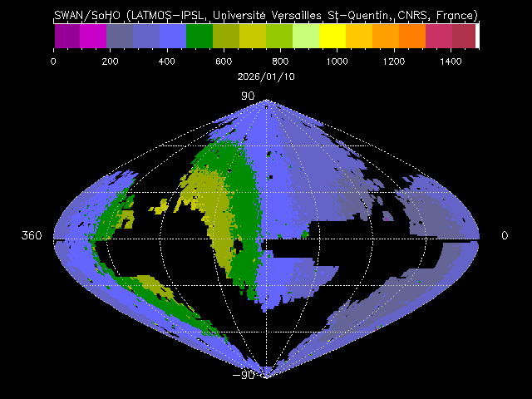
Task: Pick the green colorbar segment near 500
Action: (x=199, y=36)
